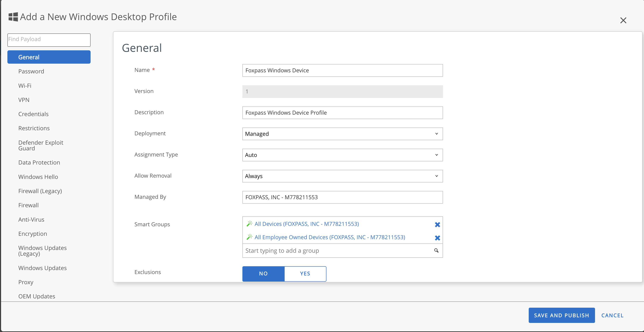Open the Allow Removal dropdown
Viewport: 644px width, 332px height.
click(342, 176)
